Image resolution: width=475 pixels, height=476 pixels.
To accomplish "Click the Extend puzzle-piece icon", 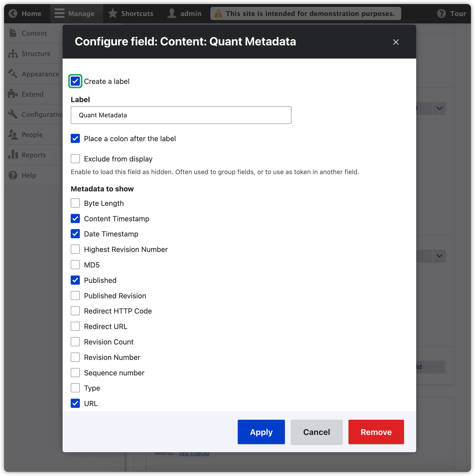I will [x=13, y=94].
